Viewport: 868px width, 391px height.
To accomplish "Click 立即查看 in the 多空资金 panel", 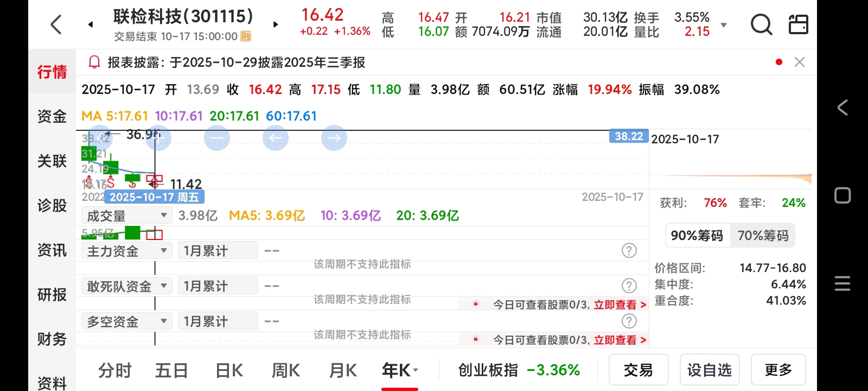I will click(620, 340).
